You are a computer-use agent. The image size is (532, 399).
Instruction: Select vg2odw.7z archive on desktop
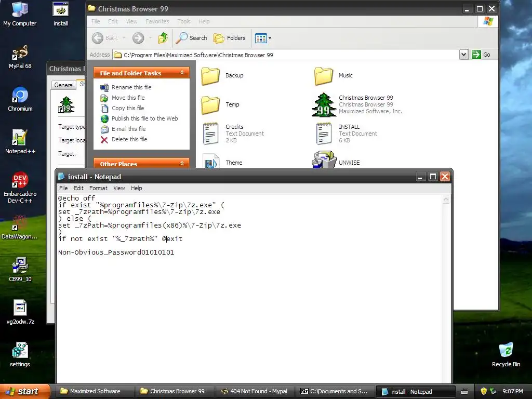point(20,312)
